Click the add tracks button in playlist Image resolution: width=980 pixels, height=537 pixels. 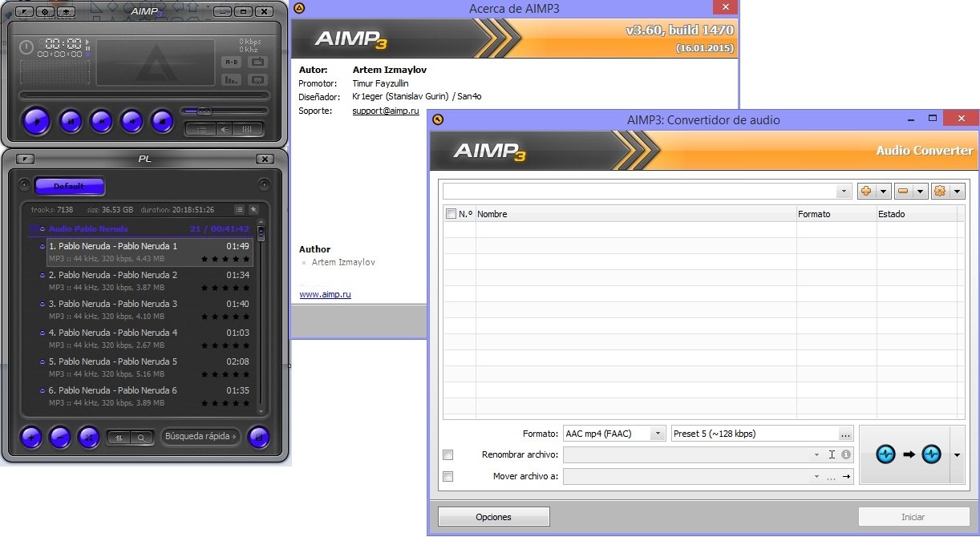[x=31, y=437]
